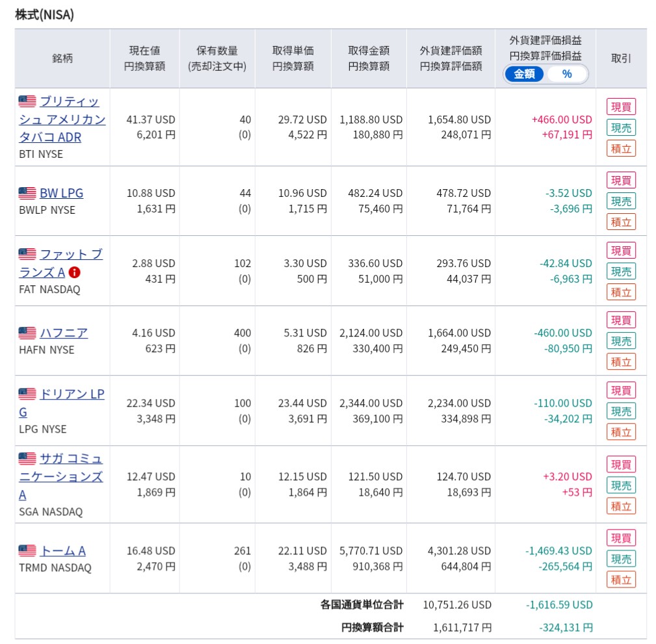
Task: Click the red info icon beside ファット ブランズ A
Action: 75,273
